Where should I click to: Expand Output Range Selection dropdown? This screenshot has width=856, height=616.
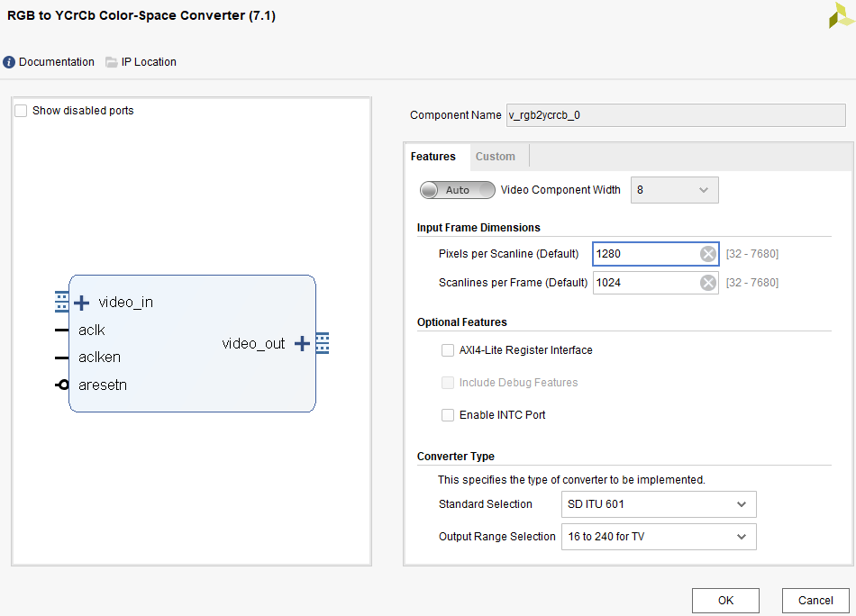(x=658, y=537)
